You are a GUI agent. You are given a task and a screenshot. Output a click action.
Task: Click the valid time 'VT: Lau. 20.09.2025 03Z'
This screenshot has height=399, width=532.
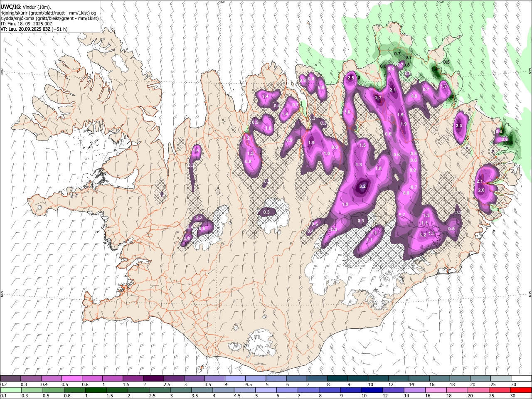pos(26,29)
